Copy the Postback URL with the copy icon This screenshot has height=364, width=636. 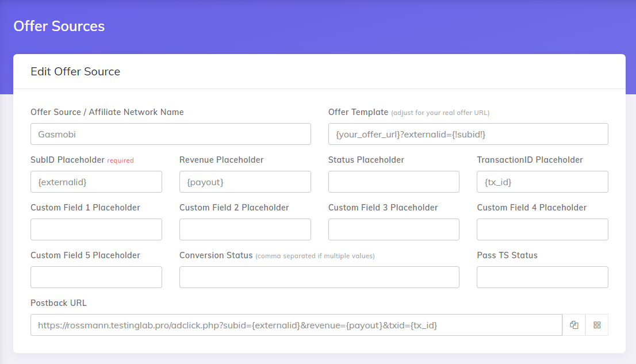(573, 325)
